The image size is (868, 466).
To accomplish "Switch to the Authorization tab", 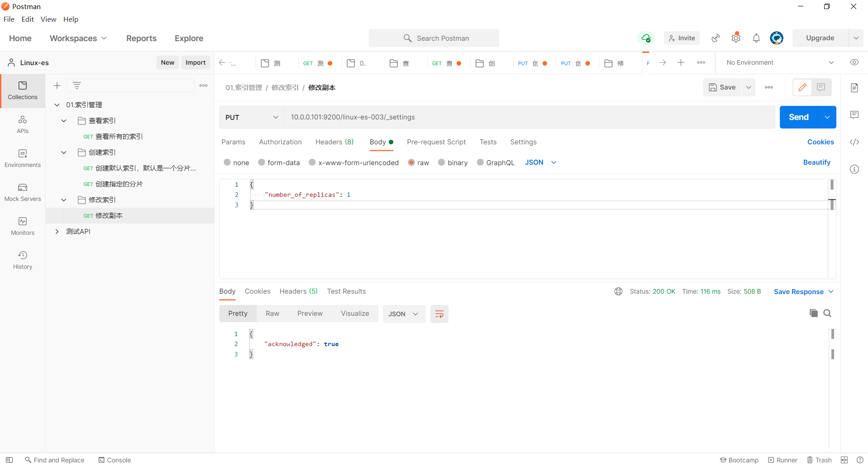I will click(x=280, y=142).
